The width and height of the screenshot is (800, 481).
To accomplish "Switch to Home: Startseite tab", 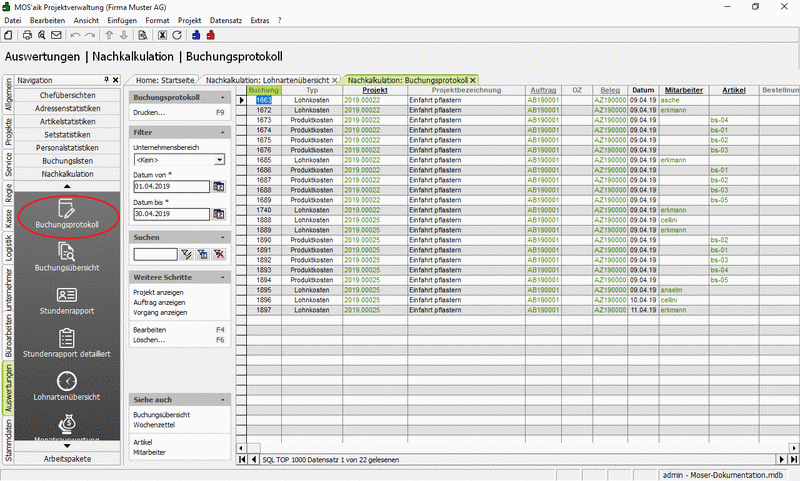I will click(x=165, y=80).
